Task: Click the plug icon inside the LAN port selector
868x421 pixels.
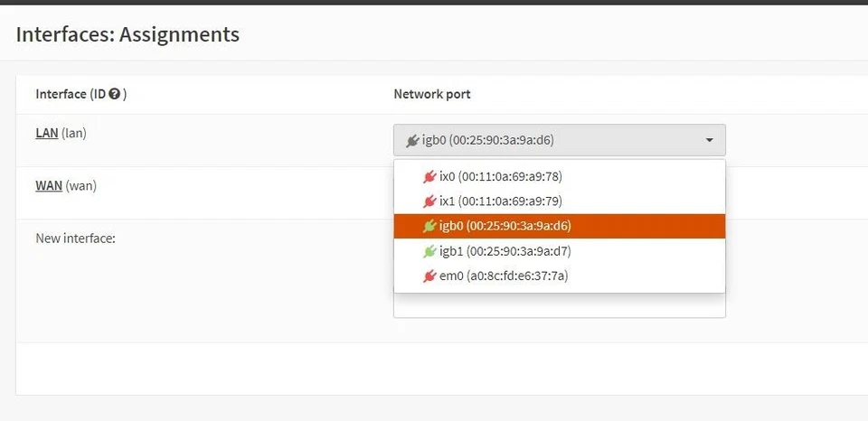Action: tap(413, 140)
